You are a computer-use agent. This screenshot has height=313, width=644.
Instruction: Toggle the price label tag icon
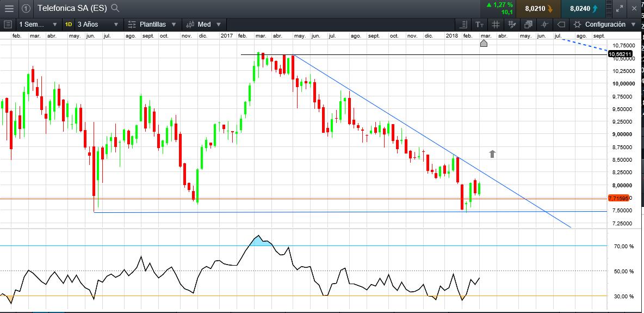coord(561,24)
